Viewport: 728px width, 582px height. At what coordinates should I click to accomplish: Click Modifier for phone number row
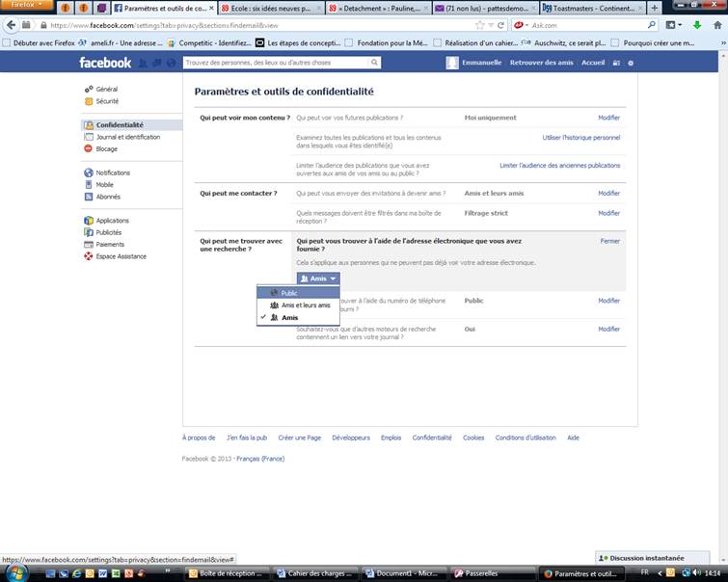tap(609, 301)
